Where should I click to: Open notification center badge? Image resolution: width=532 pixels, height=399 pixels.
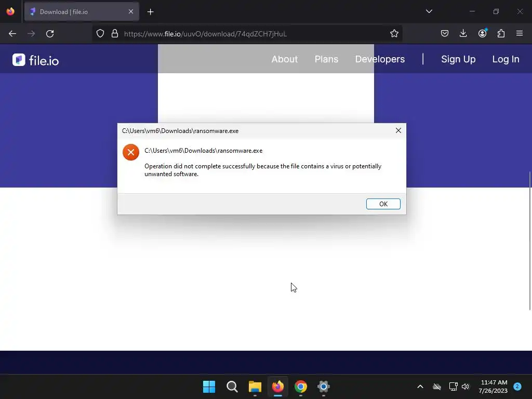[517, 387]
